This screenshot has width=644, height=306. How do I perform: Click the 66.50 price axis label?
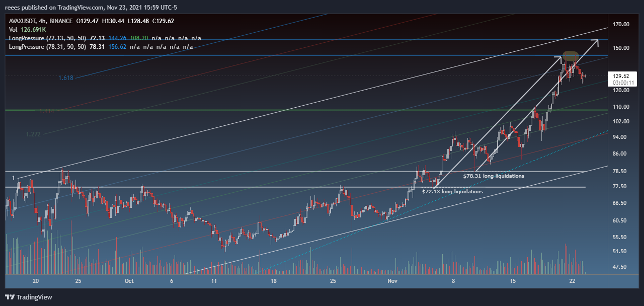click(620, 203)
